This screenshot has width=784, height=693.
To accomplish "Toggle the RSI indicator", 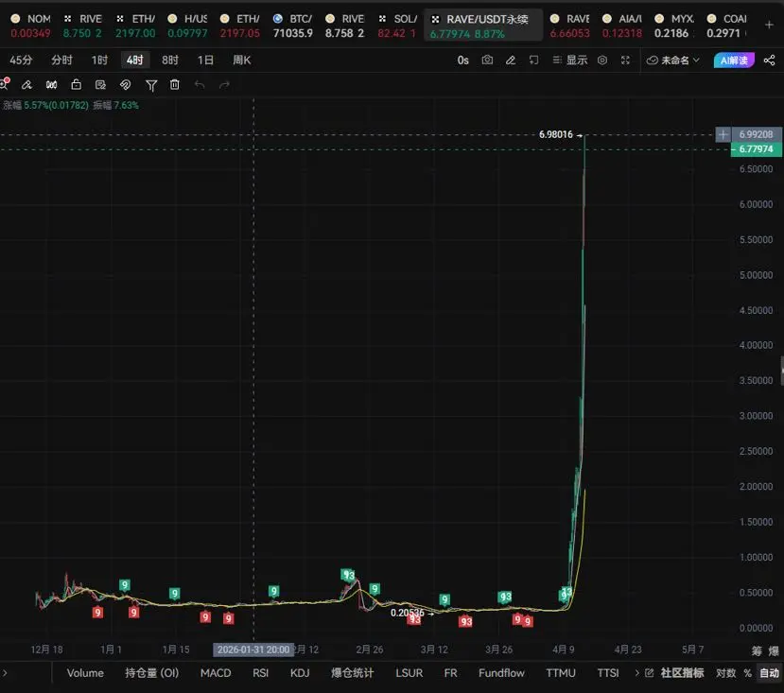I will click(x=260, y=673).
